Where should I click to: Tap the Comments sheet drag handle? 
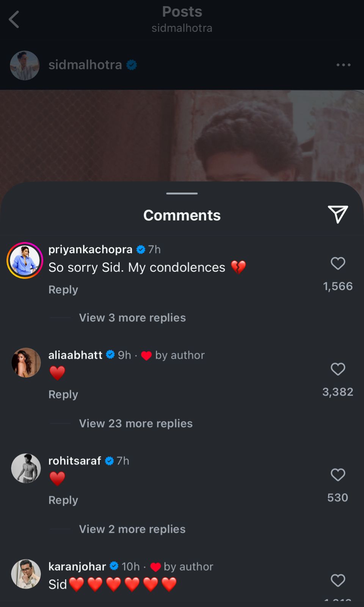(x=182, y=193)
